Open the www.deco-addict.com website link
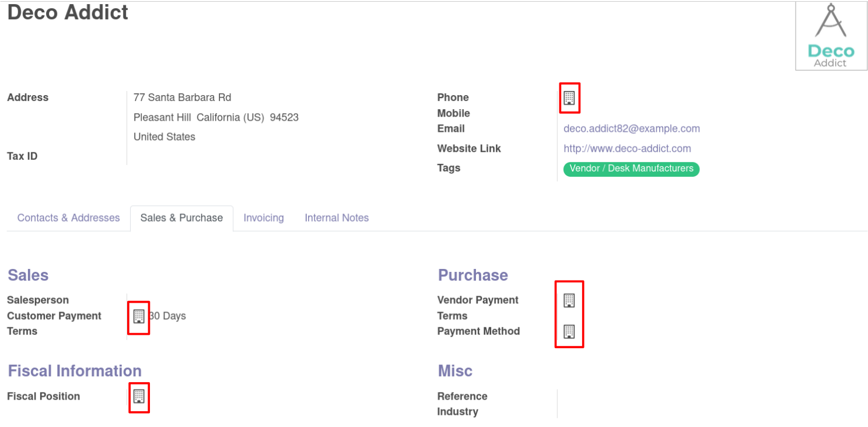Viewport: 868px width, 427px height. click(627, 148)
